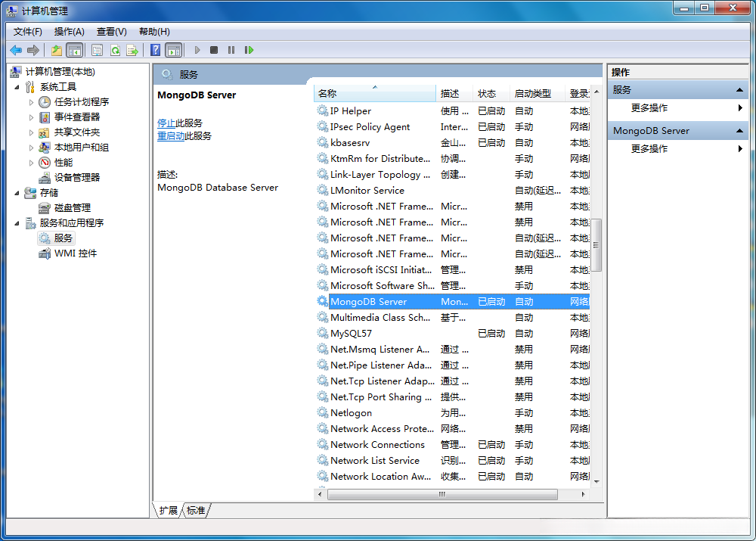Image resolution: width=756 pixels, height=541 pixels.
Task: Expand the 任务计划程序 tree branch
Action: (31, 102)
